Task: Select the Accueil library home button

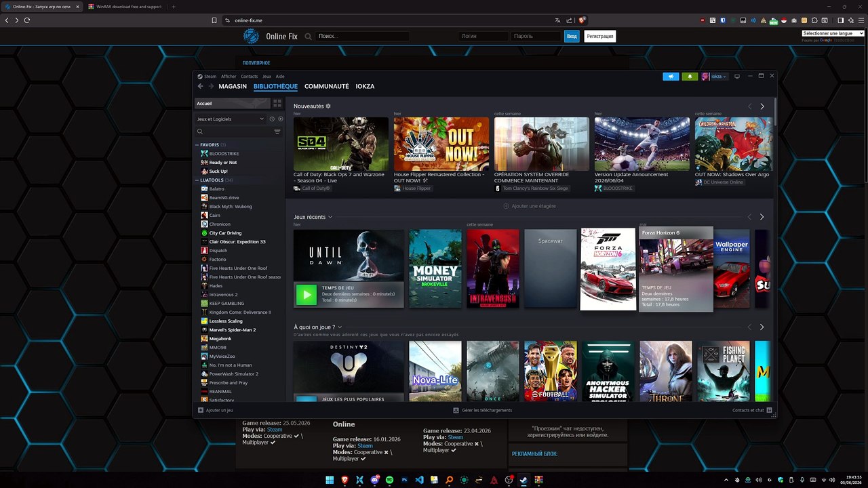Action: [x=233, y=103]
